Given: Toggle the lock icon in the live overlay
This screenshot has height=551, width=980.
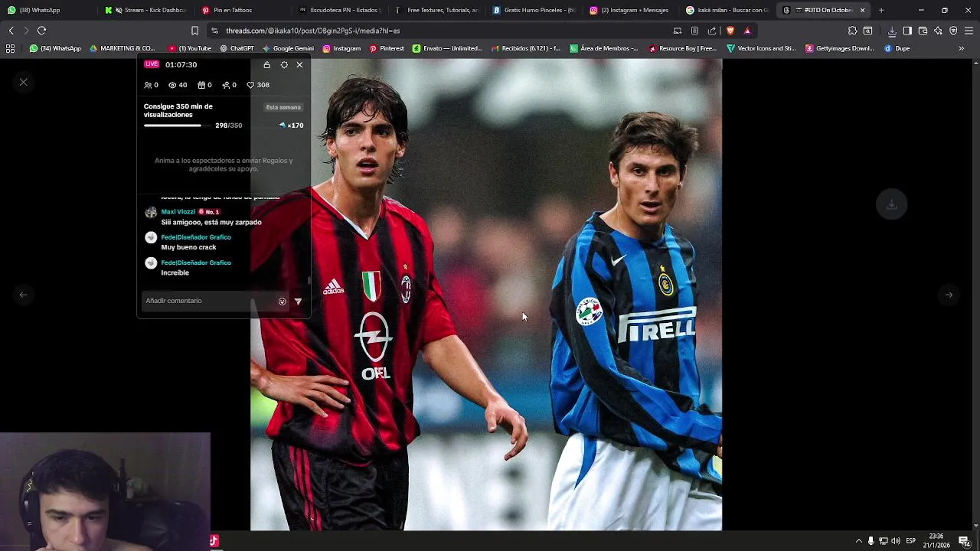Looking at the screenshot, I should [266, 65].
